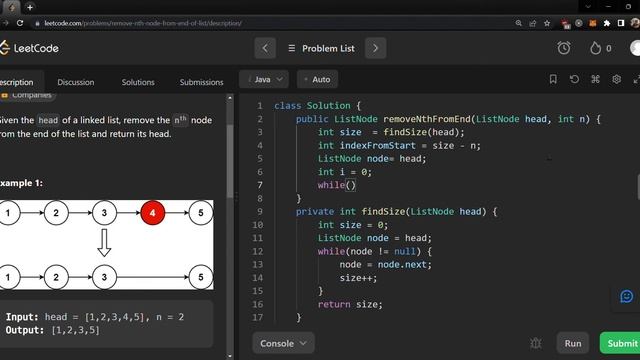Click the browser address bar URL

pyautogui.click(x=143, y=23)
